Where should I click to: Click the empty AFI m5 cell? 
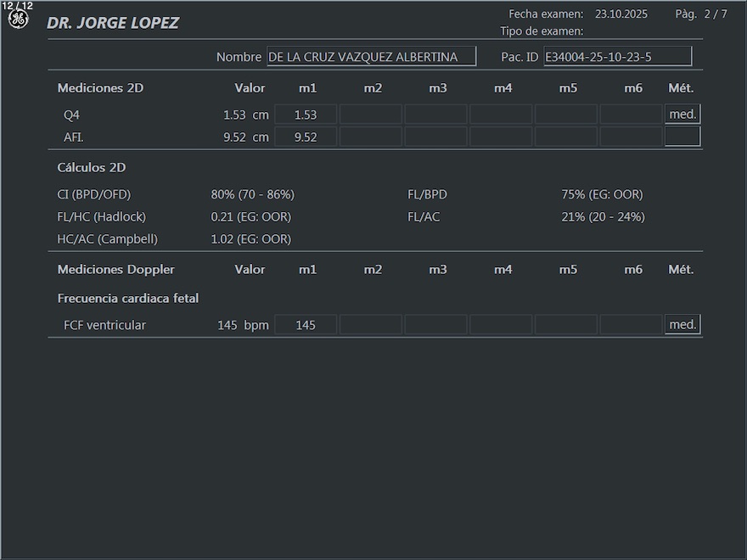pos(566,137)
